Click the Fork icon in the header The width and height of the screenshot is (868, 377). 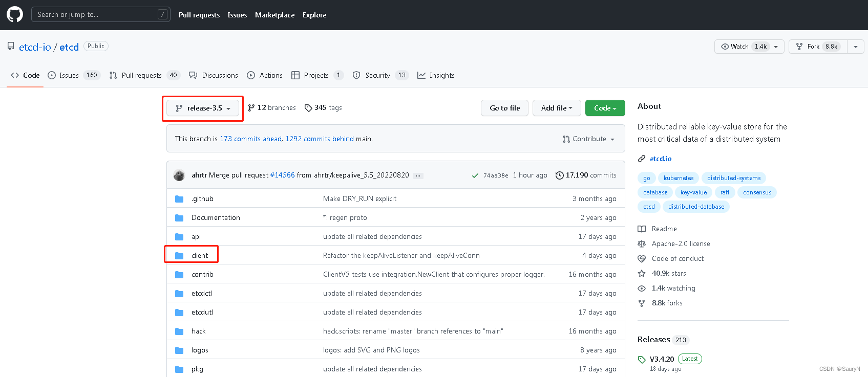[799, 47]
